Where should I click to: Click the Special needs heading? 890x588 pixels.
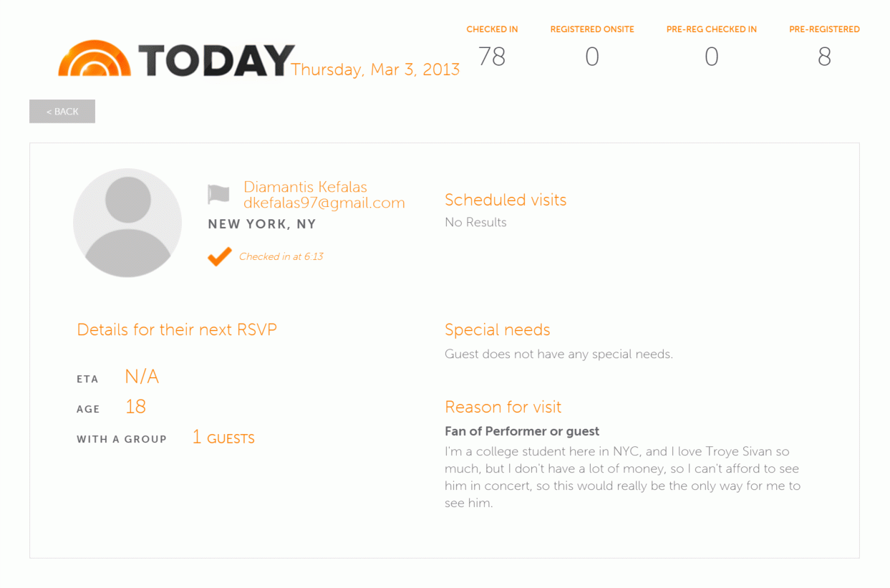tap(498, 329)
